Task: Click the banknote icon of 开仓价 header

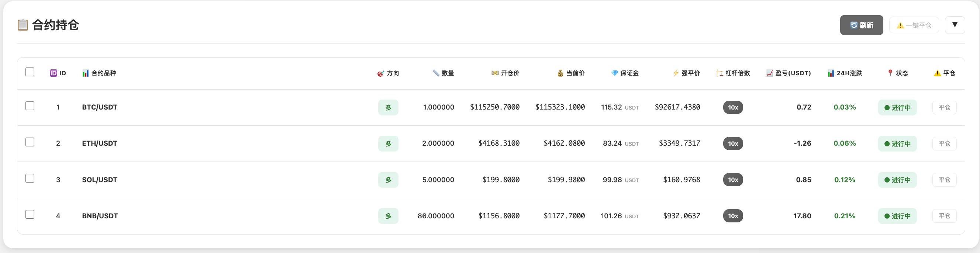Action: (x=495, y=73)
